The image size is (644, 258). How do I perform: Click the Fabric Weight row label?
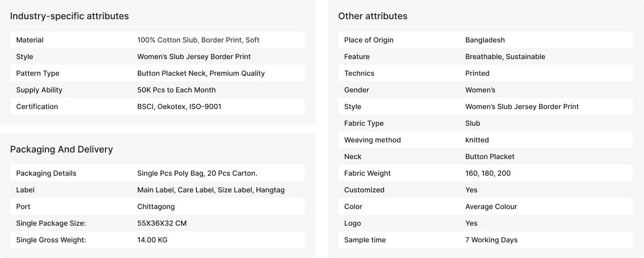pos(367,173)
